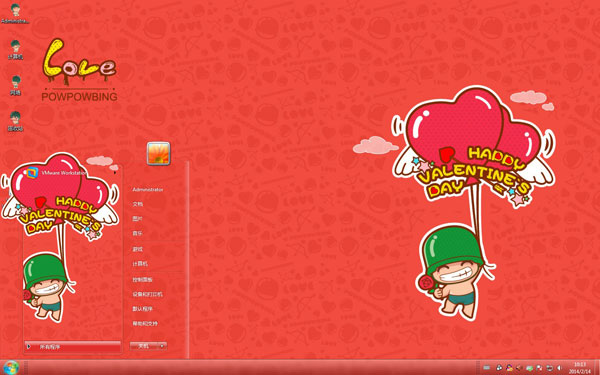The image size is (600, 375).
Task: Open Administrator folder in Start menu
Action: click(148, 189)
